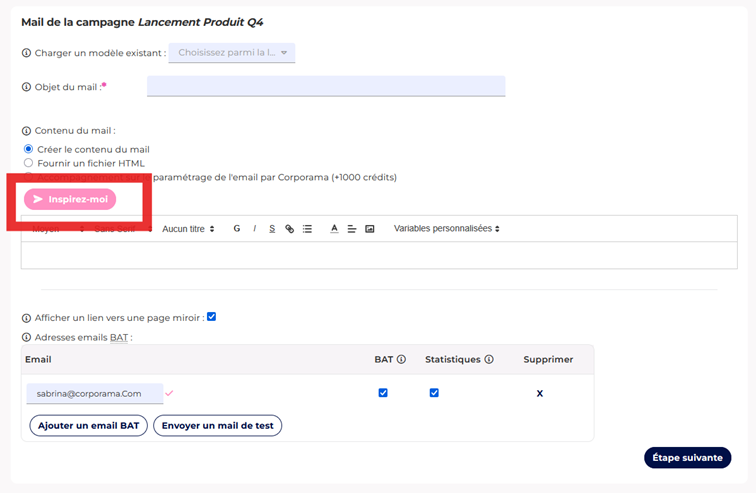Expand the 'Aucun titre' heading dropdown
The height and width of the screenshot is (493, 756).
[x=188, y=229]
